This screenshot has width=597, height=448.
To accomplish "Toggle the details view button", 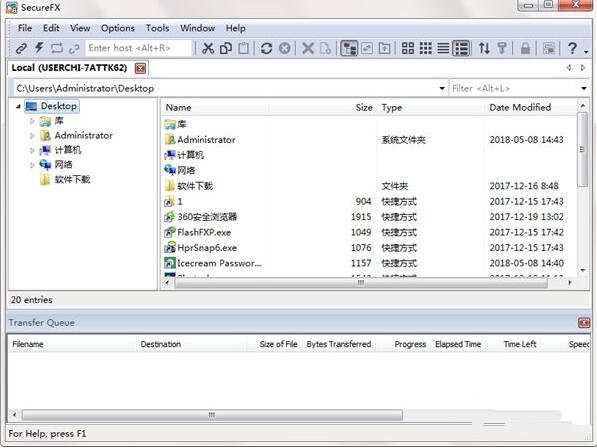I will point(461,48).
